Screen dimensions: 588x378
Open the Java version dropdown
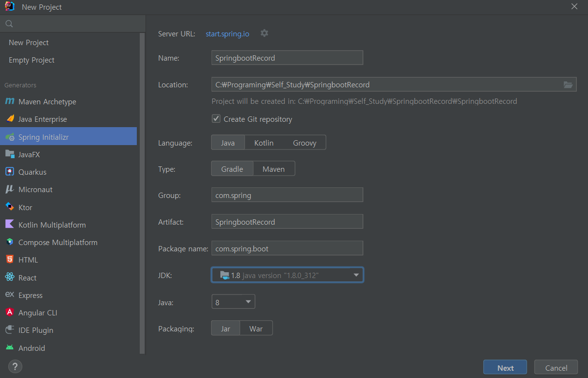[233, 302]
